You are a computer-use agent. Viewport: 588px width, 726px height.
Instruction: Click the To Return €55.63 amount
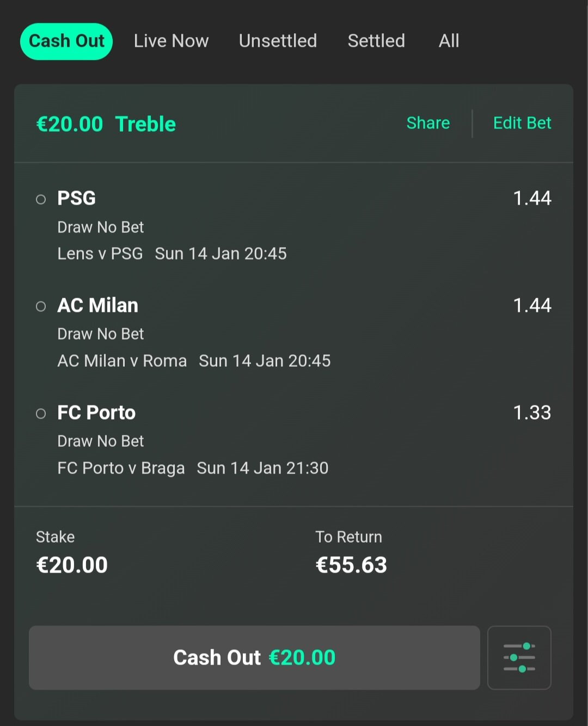pos(351,565)
